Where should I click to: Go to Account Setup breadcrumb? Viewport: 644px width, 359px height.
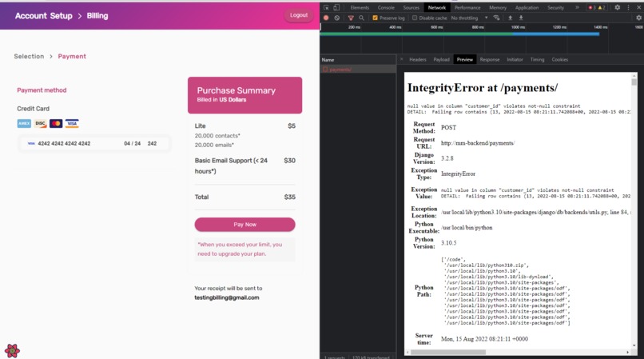(x=43, y=16)
